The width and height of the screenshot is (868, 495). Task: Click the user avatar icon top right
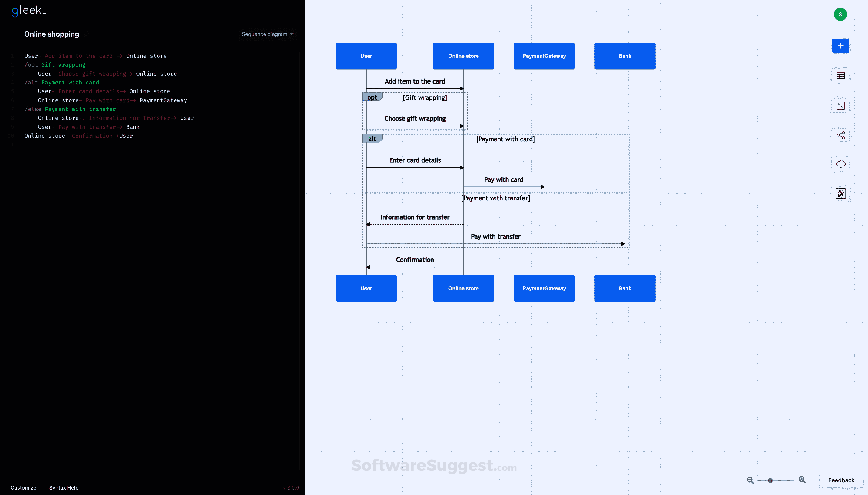tap(840, 14)
